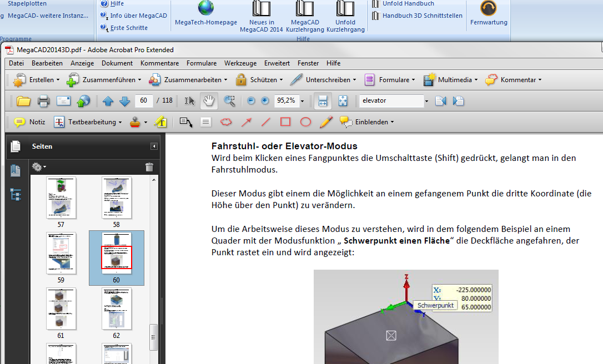Select page 61 thumbnail
This screenshot has height=364, width=603.
[x=61, y=309]
